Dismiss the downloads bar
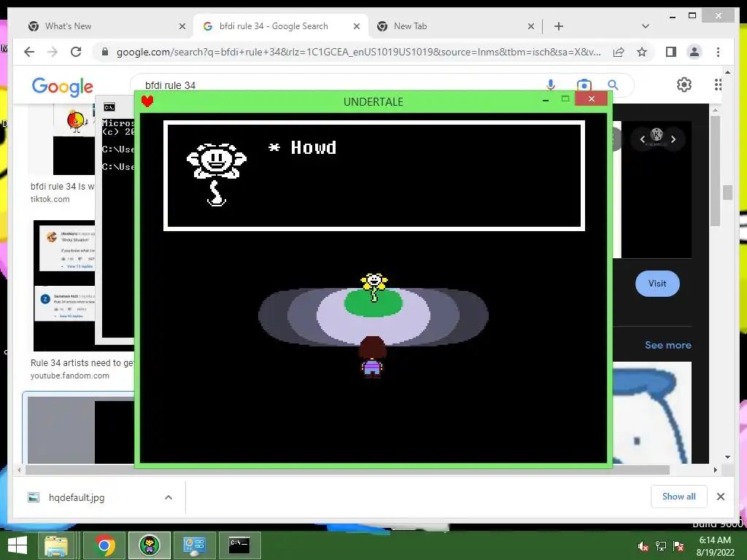The height and width of the screenshot is (560, 747). click(x=720, y=497)
